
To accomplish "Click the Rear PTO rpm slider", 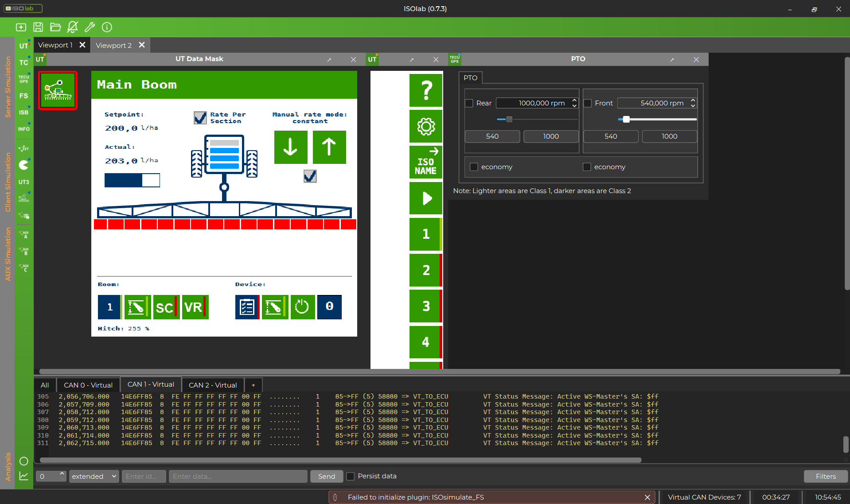I will tap(537, 119).
